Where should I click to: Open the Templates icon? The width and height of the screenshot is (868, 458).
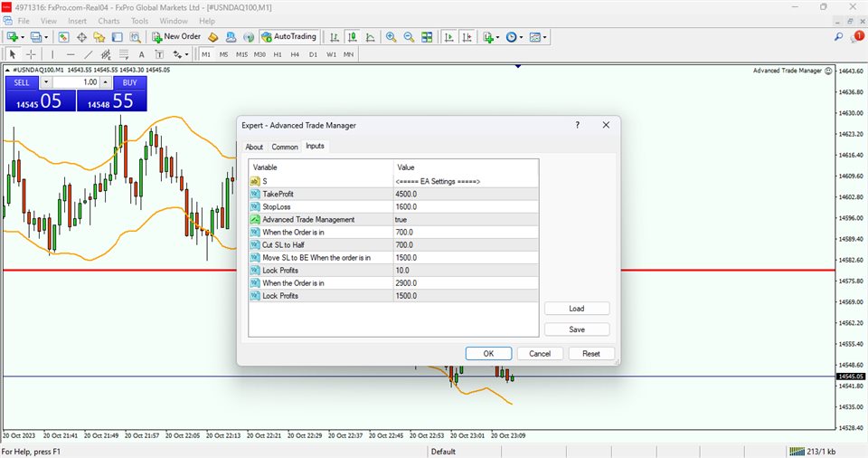pos(534,37)
